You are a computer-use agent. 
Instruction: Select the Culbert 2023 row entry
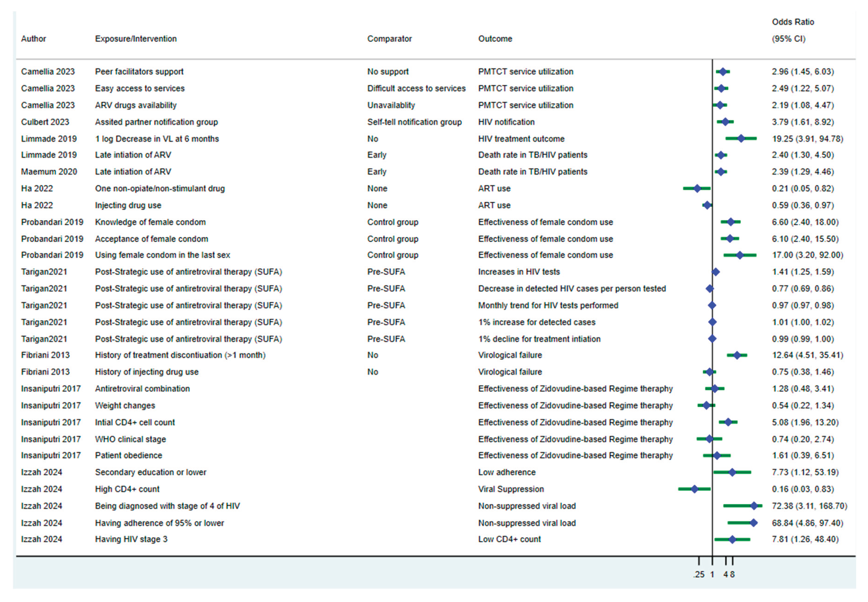(45, 122)
